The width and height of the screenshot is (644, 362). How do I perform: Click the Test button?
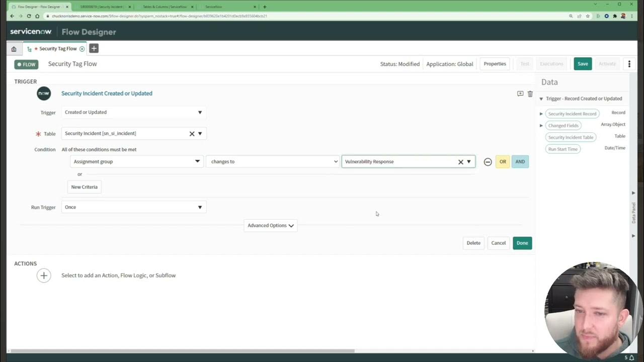click(525, 64)
